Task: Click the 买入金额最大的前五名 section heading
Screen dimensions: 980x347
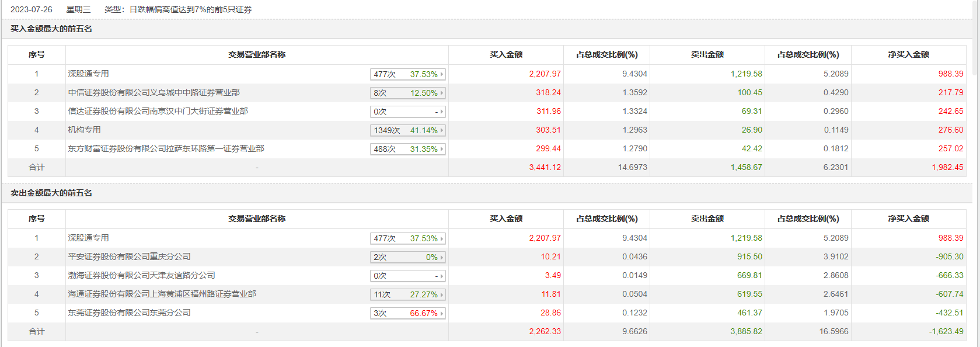Action: click(x=51, y=29)
